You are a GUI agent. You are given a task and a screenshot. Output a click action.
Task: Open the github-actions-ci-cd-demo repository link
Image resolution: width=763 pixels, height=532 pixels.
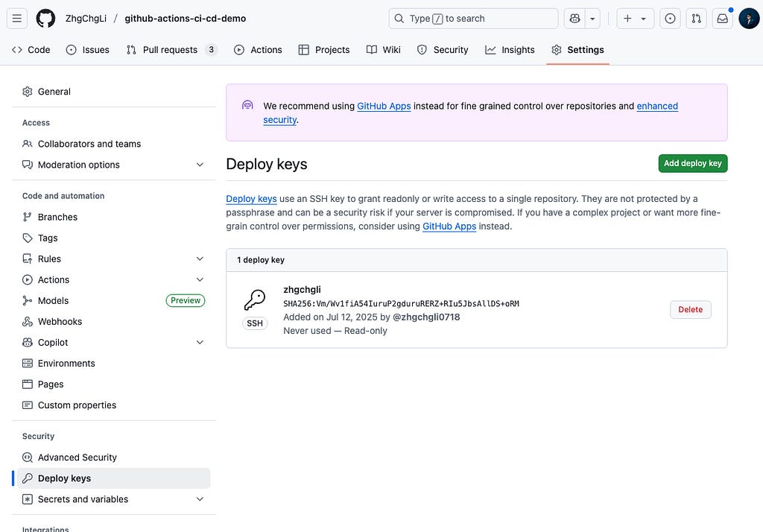pos(186,19)
